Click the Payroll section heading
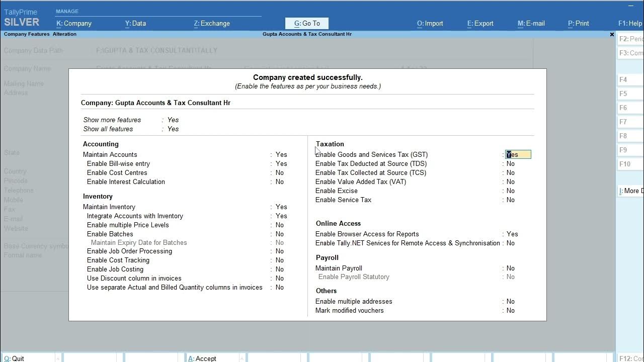This screenshot has height=362, width=644. [x=327, y=258]
